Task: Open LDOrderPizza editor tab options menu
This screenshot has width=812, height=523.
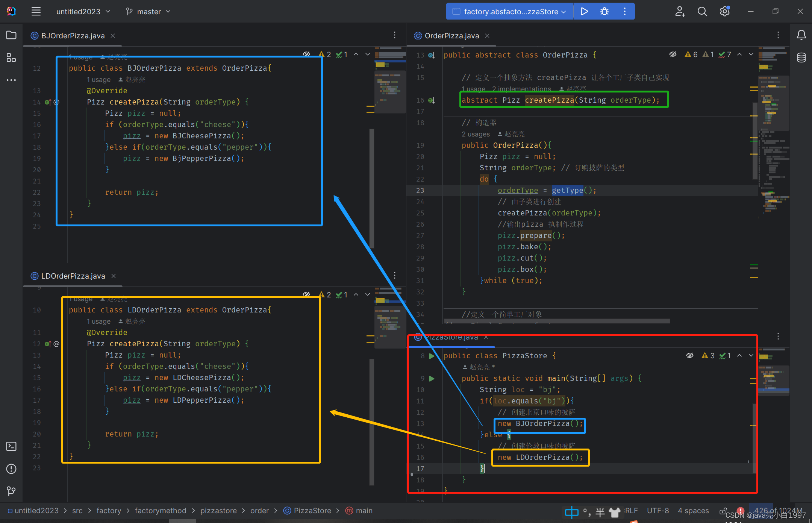Action: 395,275
